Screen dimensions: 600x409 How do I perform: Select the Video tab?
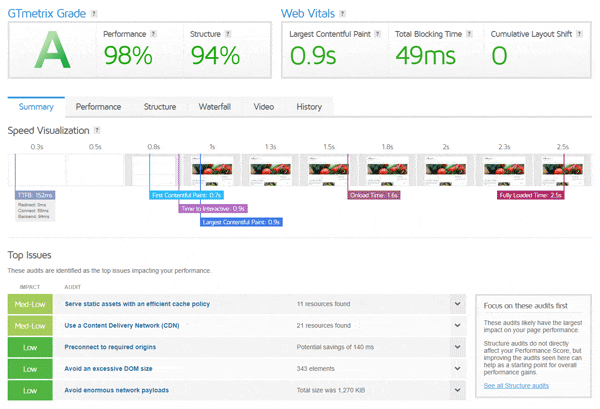click(x=264, y=106)
